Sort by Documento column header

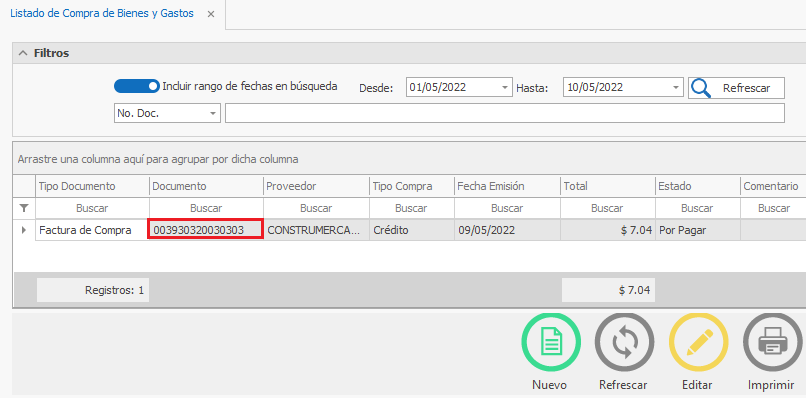(206, 186)
